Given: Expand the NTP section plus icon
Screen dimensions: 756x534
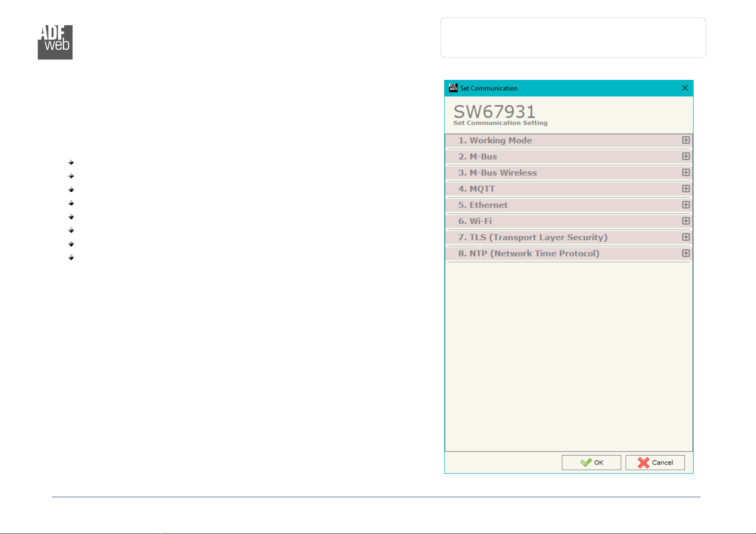Looking at the screenshot, I should pos(686,253).
